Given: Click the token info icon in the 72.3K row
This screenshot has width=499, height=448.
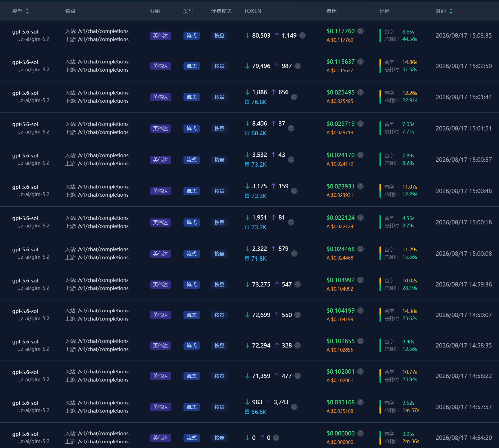Looking at the screenshot, I should (x=294, y=191).
